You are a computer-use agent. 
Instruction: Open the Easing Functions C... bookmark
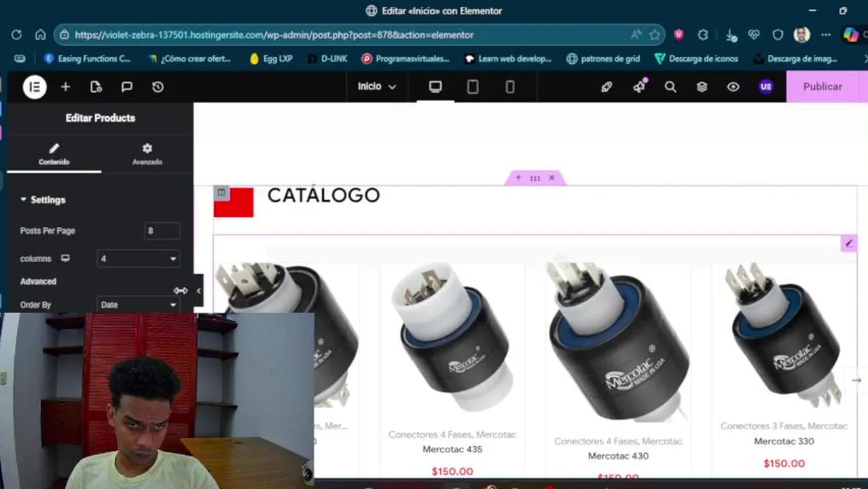[87, 59]
